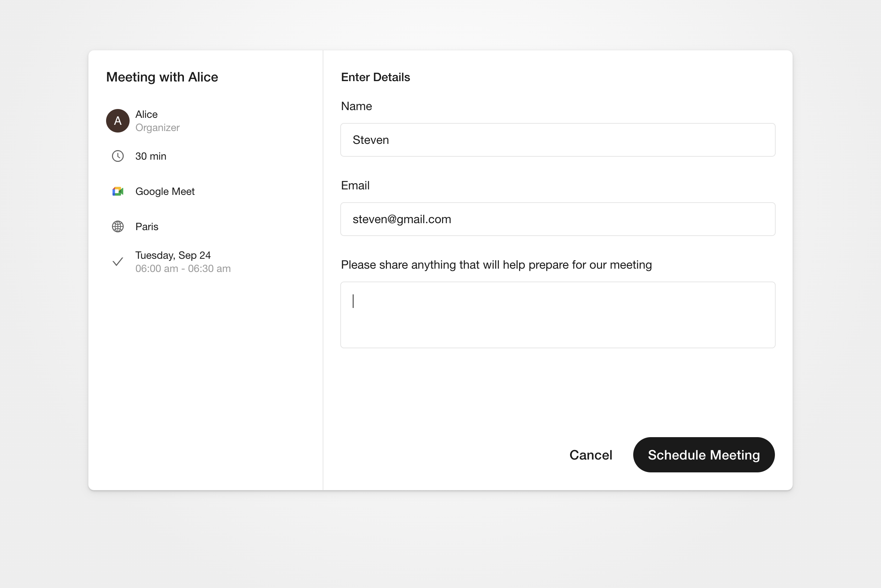
Task: Click the meeting preparation notes textarea
Action: click(x=558, y=315)
